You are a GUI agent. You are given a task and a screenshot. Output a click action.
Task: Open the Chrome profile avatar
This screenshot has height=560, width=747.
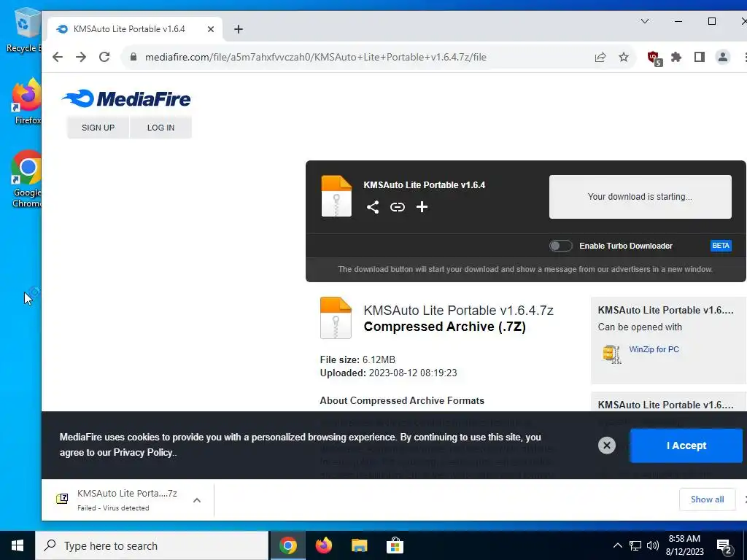click(723, 57)
